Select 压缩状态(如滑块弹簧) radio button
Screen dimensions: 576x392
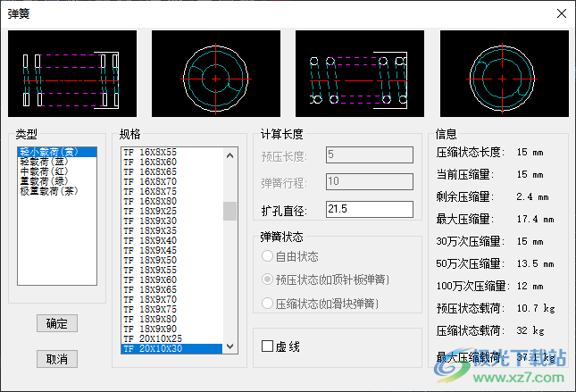click(320, 304)
